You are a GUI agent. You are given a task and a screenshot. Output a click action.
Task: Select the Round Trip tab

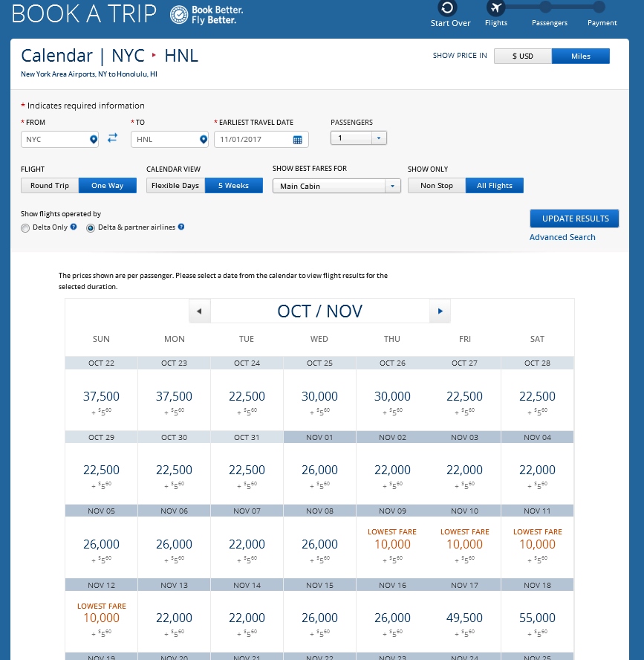[x=49, y=185]
